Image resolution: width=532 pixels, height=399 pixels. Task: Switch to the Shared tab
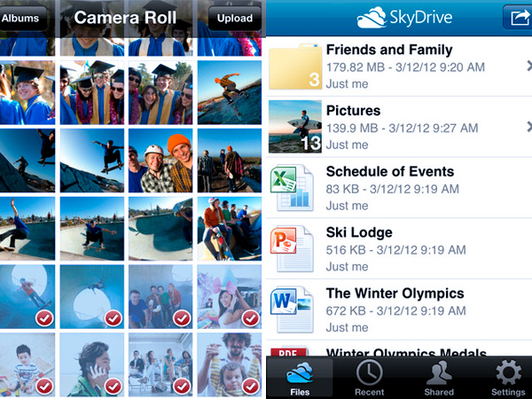coord(438,376)
